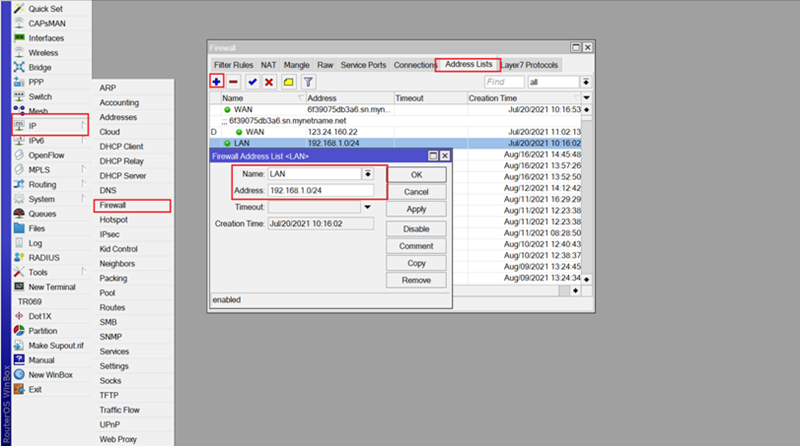Click the funnel filter icon
The width and height of the screenshot is (800, 446).
click(x=308, y=81)
